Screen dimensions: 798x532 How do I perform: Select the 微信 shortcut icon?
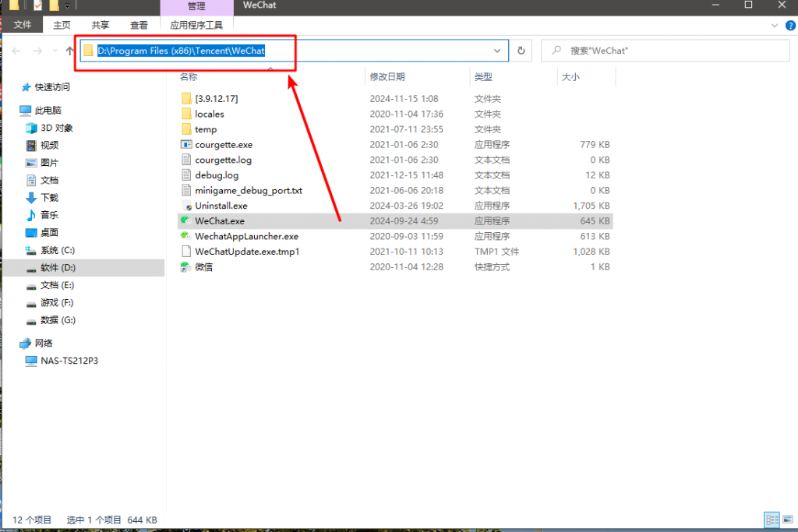pyautogui.click(x=185, y=267)
